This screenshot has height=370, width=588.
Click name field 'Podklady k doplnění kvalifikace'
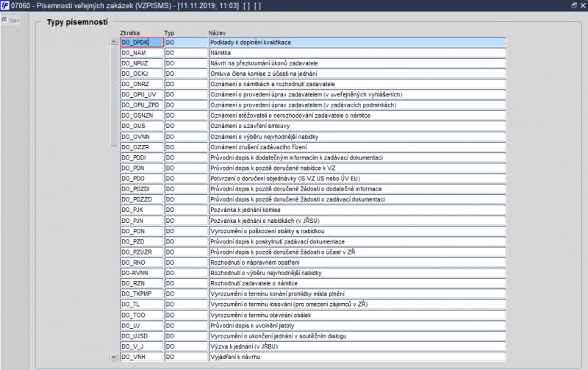pyautogui.click(x=357, y=43)
